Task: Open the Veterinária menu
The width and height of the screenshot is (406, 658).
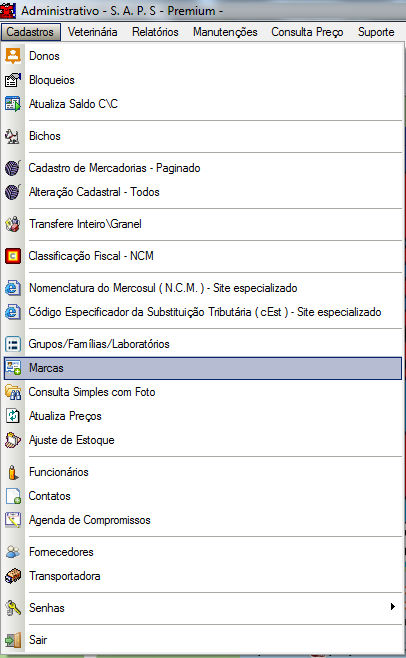Action: tap(92, 32)
